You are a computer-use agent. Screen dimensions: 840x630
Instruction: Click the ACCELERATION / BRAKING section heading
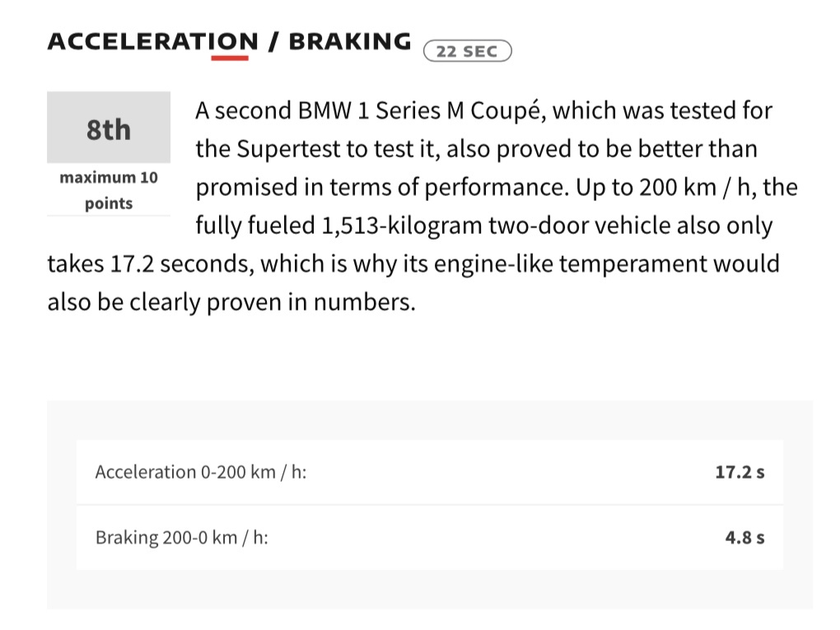pyautogui.click(x=229, y=41)
